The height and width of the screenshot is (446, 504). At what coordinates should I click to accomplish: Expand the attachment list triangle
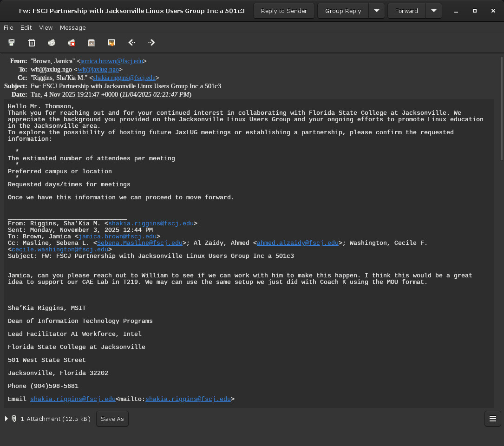(7, 419)
